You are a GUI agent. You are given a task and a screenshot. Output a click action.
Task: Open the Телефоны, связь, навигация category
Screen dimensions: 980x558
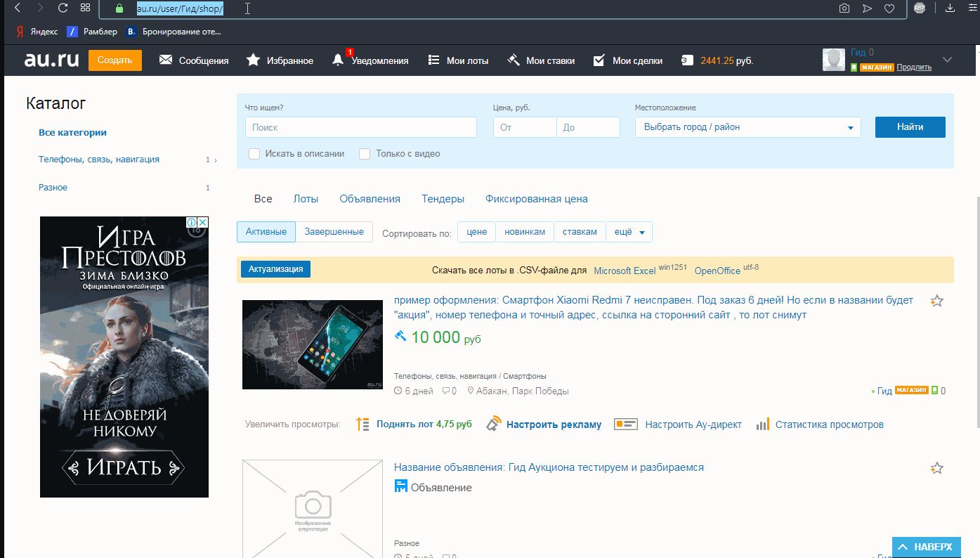point(99,160)
